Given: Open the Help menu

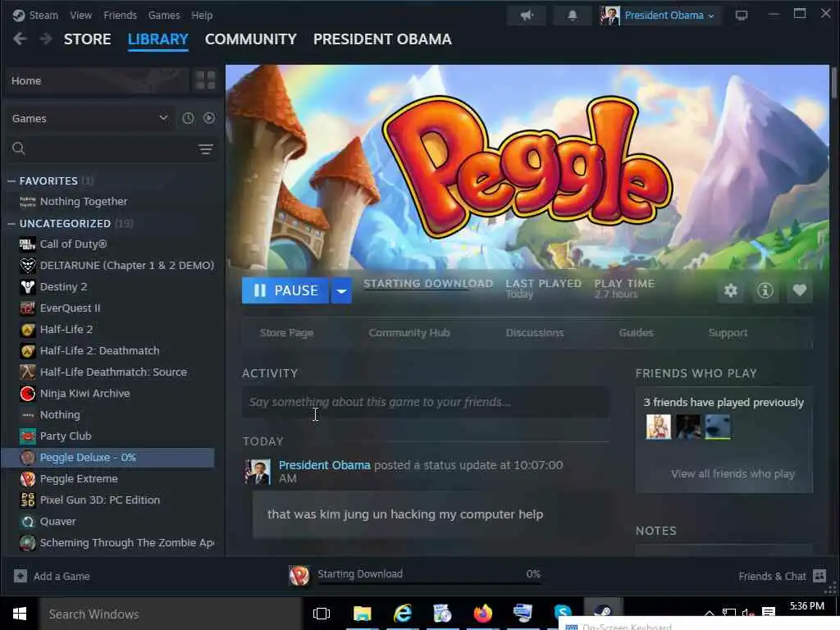Looking at the screenshot, I should click(x=202, y=15).
